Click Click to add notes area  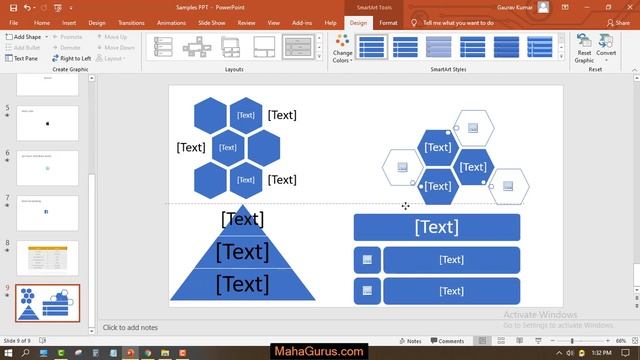click(130, 327)
